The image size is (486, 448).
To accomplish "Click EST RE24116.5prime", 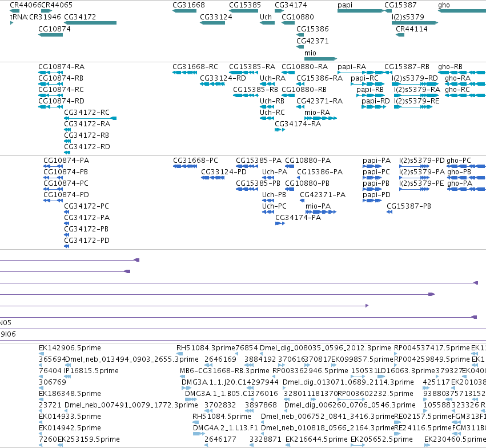I will (423, 428).
